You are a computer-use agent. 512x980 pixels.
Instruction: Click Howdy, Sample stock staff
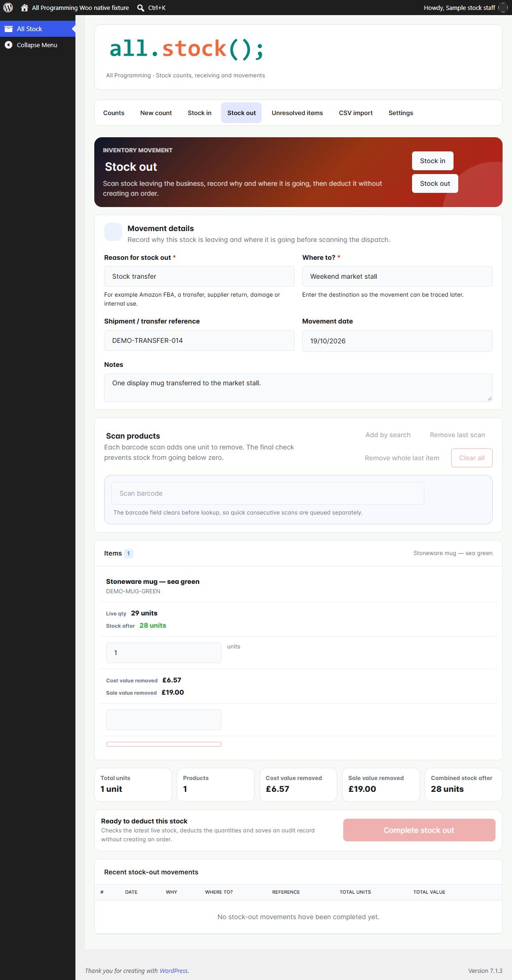[459, 8]
